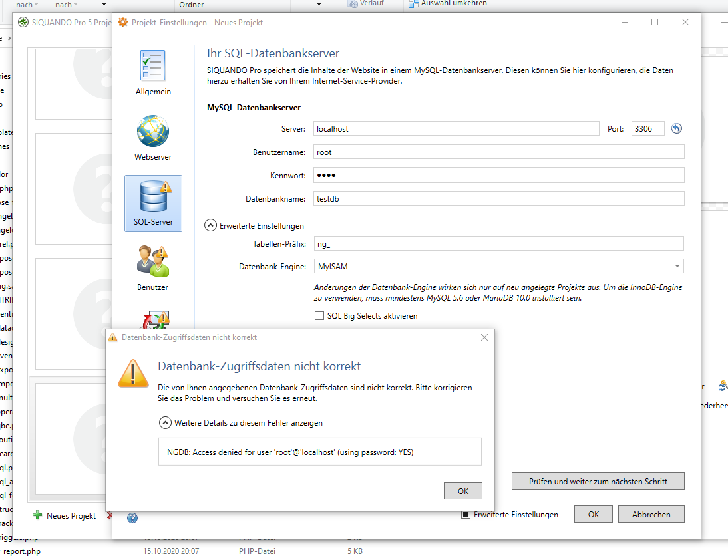Open help via the blue question mark icon

click(132, 518)
